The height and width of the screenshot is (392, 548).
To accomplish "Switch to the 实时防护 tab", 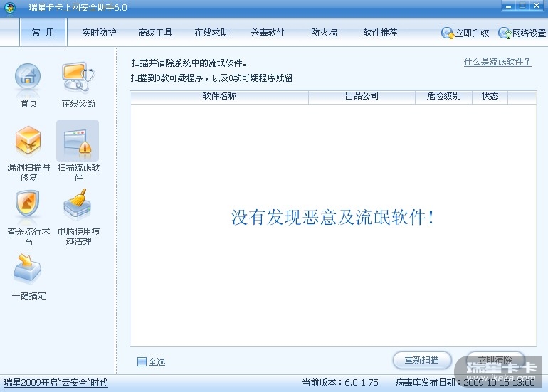I will pos(99,33).
